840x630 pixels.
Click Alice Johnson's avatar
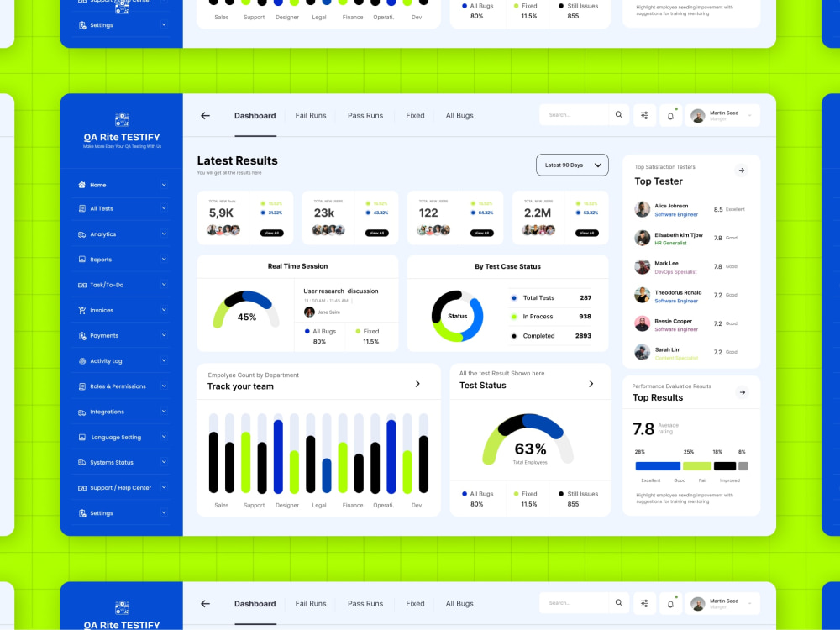coord(643,209)
